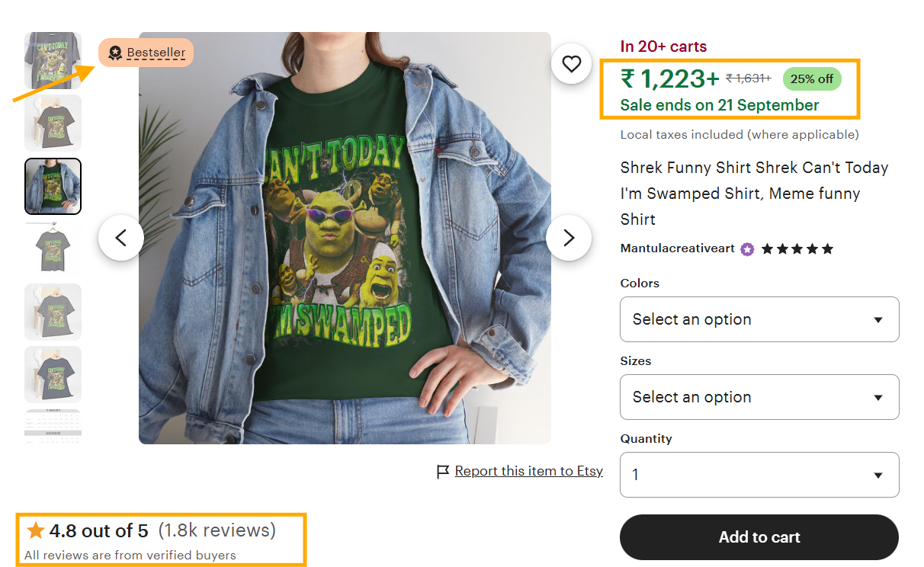Click the flag icon beside Report link
The height and width of the screenshot is (567, 924).
point(443,472)
